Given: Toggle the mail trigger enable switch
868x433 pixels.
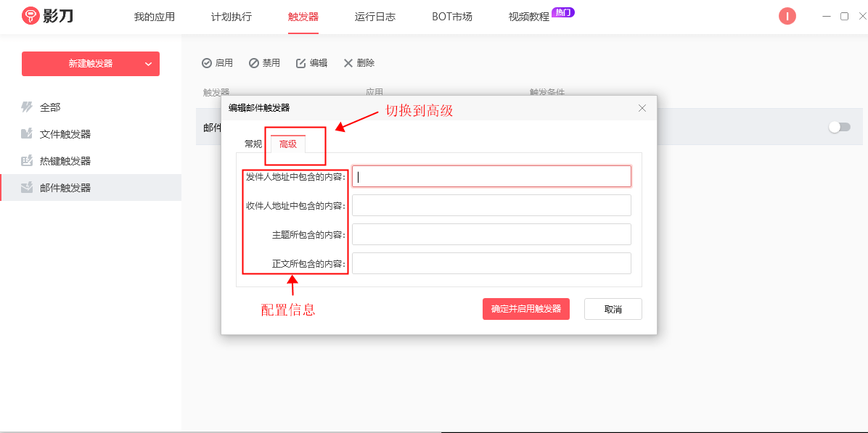Looking at the screenshot, I should click(x=839, y=127).
